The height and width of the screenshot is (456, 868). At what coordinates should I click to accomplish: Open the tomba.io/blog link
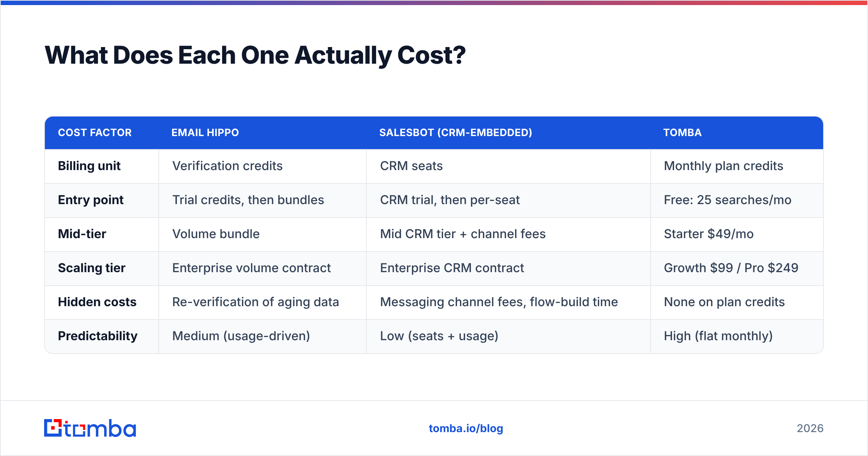coord(466,428)
